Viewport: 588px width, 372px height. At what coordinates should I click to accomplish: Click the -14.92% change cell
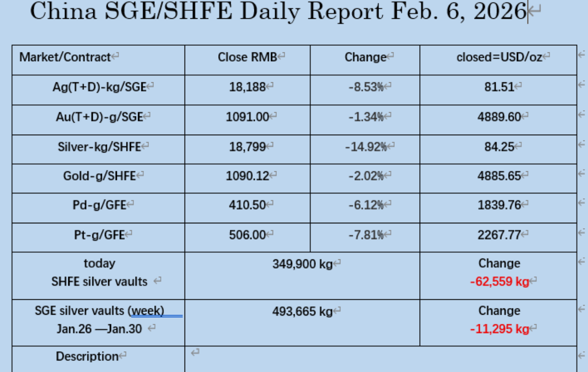(366, 147)
